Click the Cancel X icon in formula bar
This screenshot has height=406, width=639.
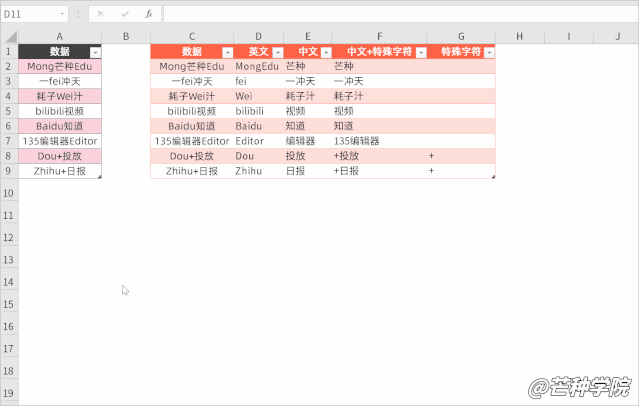tap(101, 14)
